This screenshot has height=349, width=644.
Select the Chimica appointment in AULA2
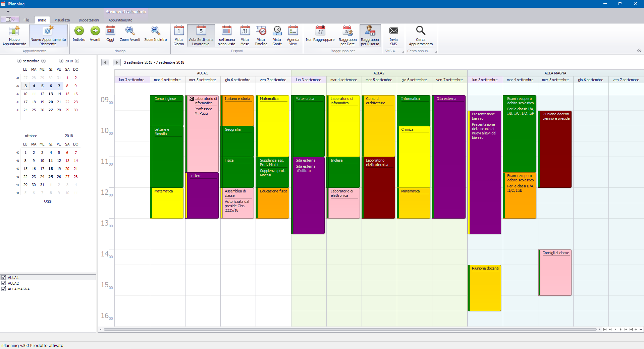[x=414, y=157]
